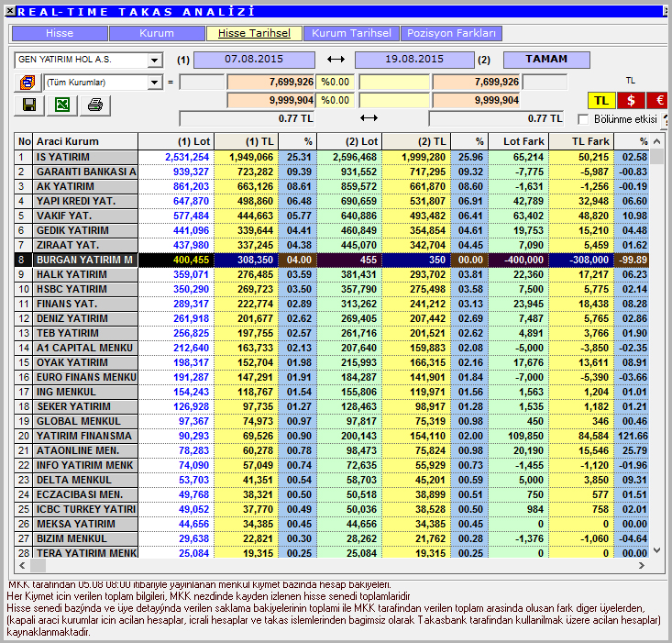The height and width of the screenshot is (643, 672).
Task: Click the 121.66 percent change cell
Action: tap(632, 436)
